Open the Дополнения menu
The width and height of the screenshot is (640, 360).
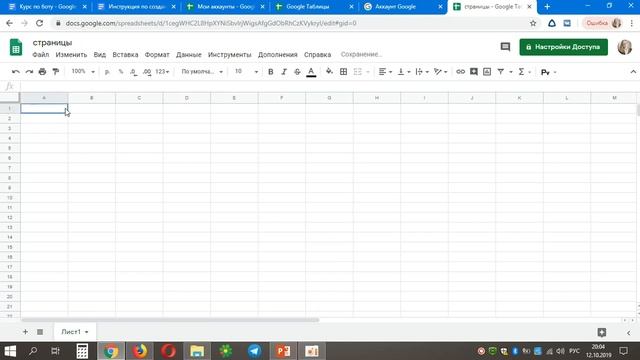[x=278, y=54]
